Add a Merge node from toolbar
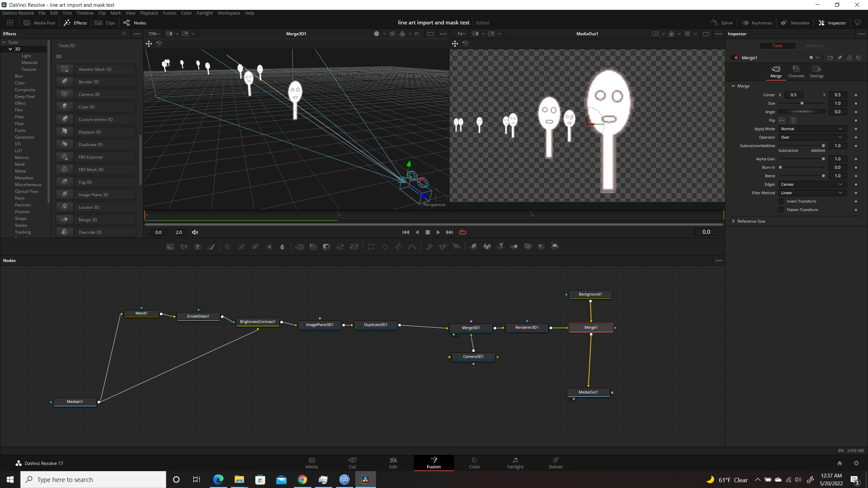The image size is (868, 488). click(x=299, y=247)
